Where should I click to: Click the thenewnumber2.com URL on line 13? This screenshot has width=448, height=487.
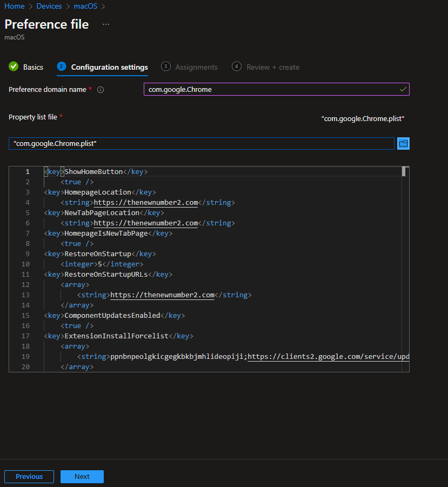click(162, 295)
